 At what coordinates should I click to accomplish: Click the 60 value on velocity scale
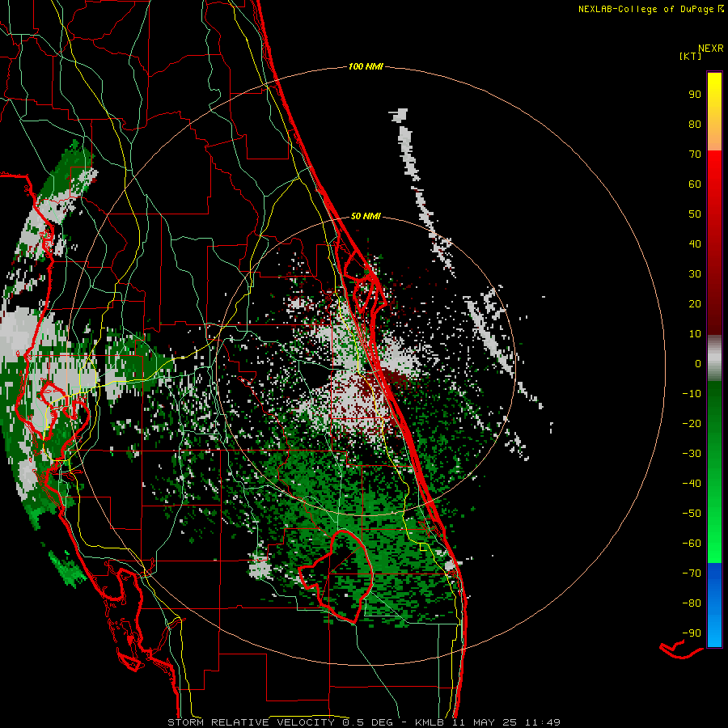695,184
